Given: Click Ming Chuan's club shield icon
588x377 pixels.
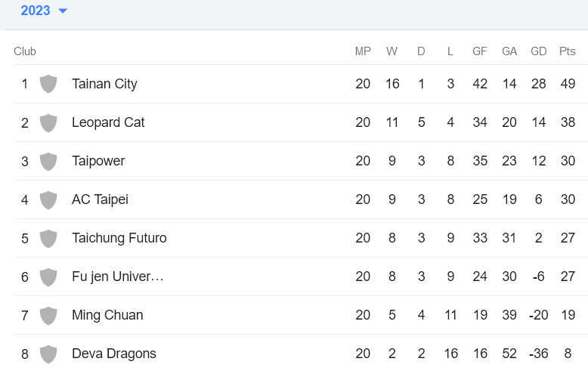Looking at the screenshot, I should 48,315.
